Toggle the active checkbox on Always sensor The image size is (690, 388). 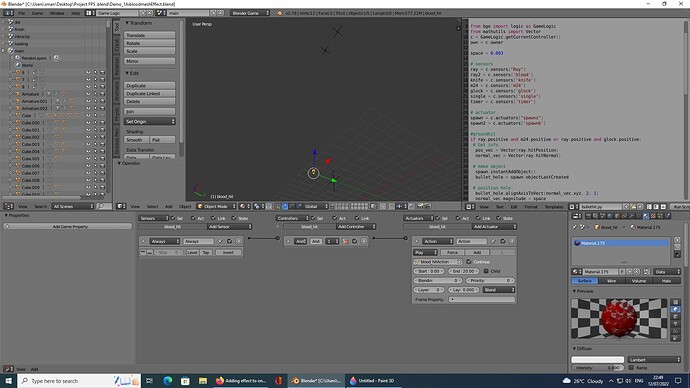click(x=229, y=241)
